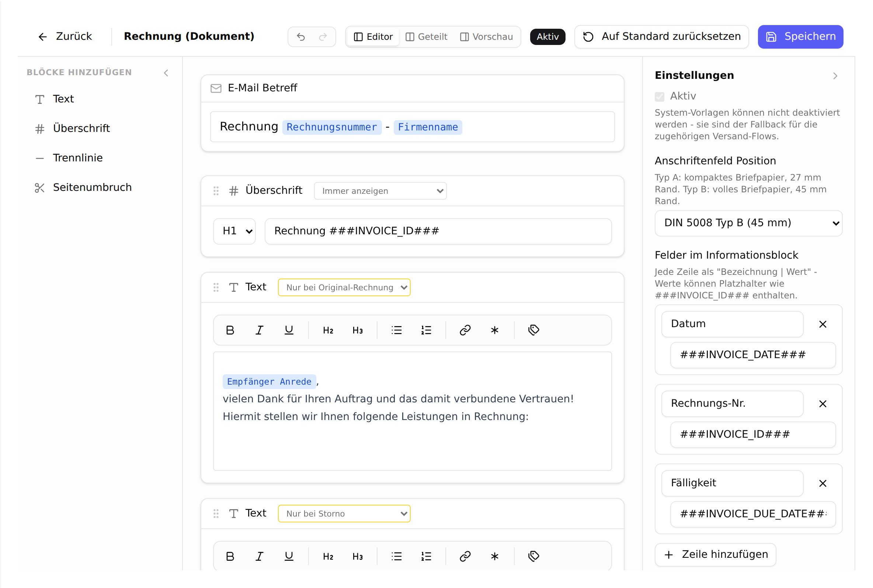Open the H1 heading level dropdown
This screenshot has width=873, height=588.
234,231
